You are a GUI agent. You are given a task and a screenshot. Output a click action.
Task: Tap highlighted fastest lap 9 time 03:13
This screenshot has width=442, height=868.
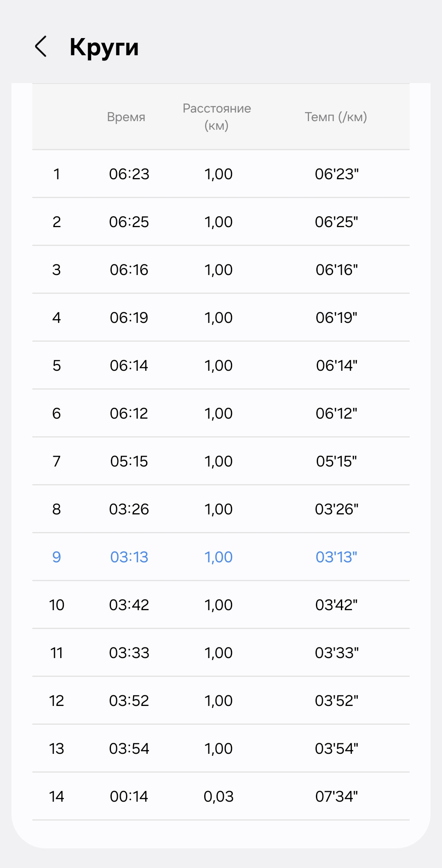[129, 557]
